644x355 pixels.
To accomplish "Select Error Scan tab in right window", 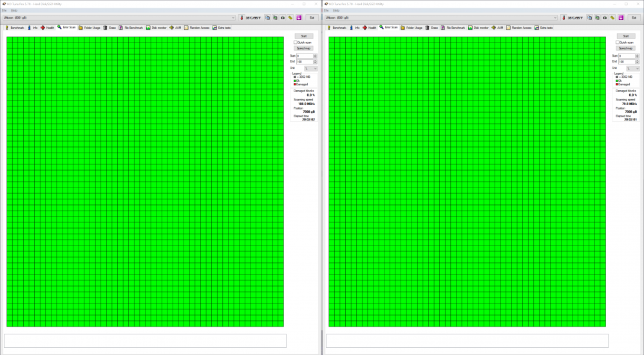I will point(388,27).
